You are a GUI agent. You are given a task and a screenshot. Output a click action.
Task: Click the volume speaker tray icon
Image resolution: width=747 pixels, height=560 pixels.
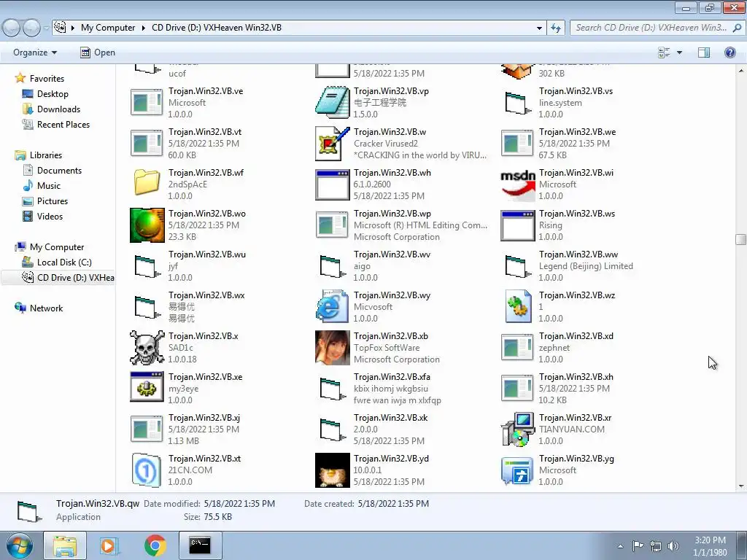click(673, 546)
